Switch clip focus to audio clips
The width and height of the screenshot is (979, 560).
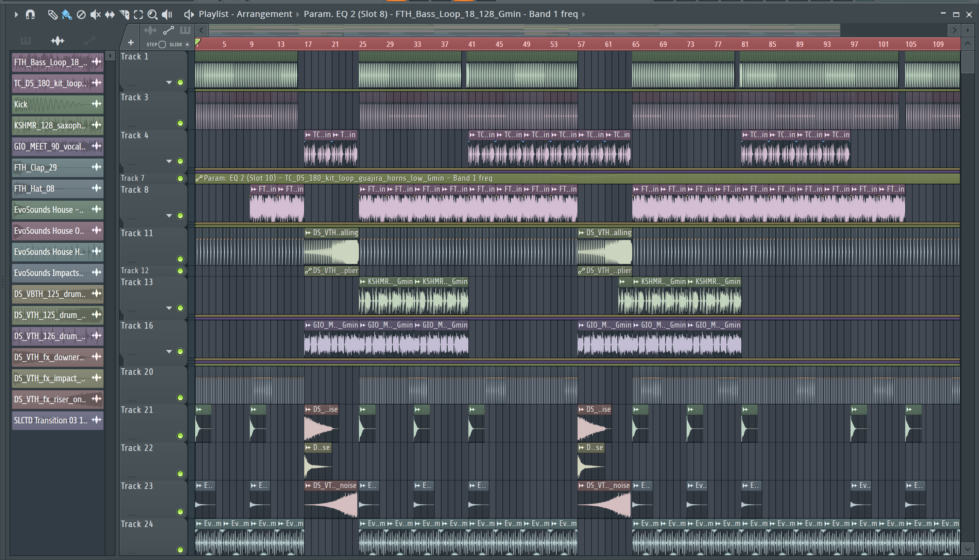point(150,30)
